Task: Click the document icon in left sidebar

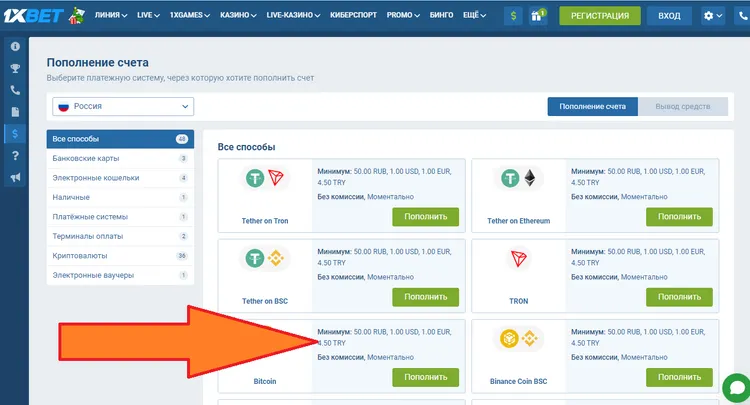Action: (x=15, y=111)
